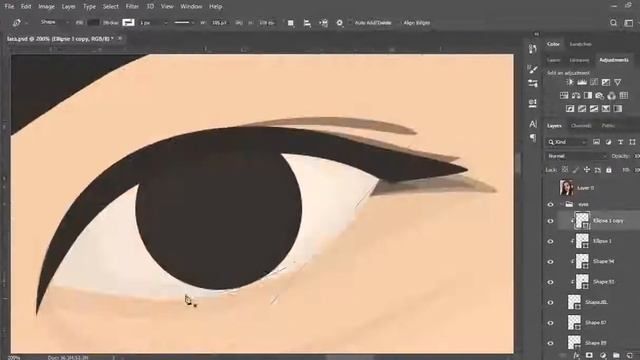Open the stroke line type dropdown
The height and width of the screenshot is (360, 640).
coord(183,23)
